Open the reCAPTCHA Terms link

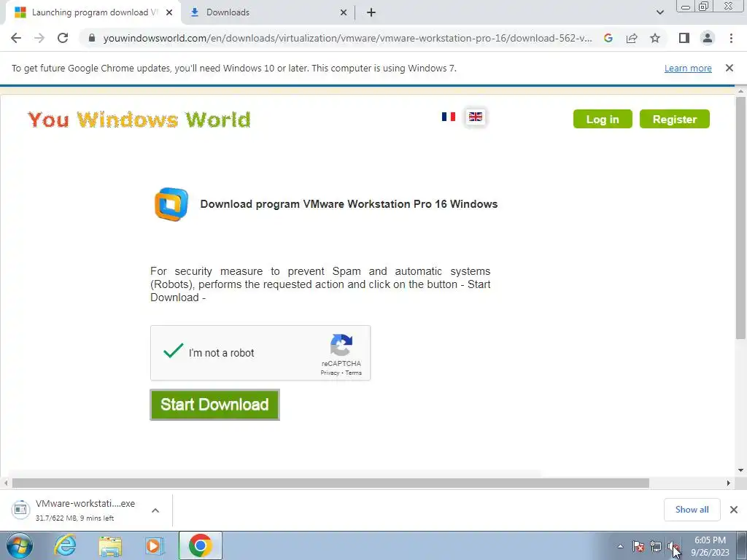tap(354, 373)
